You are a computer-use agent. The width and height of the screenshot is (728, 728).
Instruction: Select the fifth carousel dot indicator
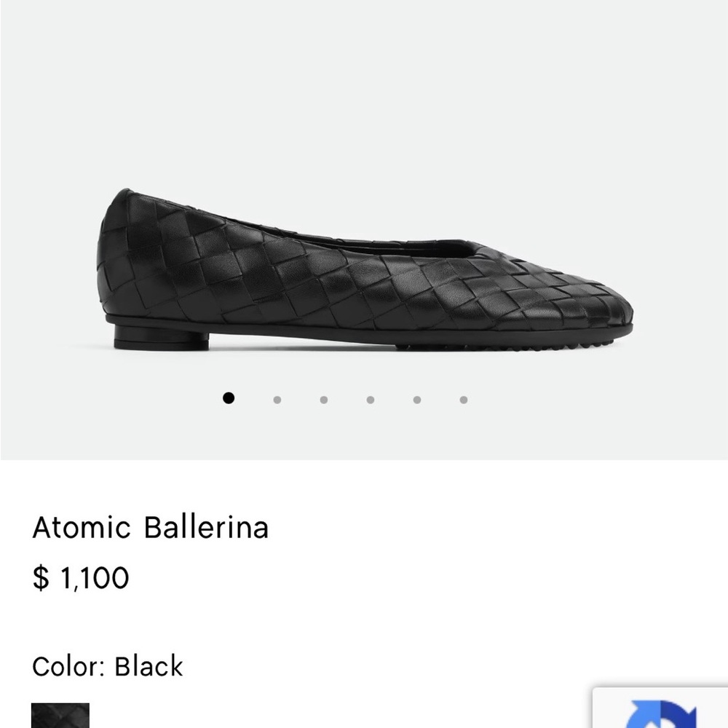[416, 398]
